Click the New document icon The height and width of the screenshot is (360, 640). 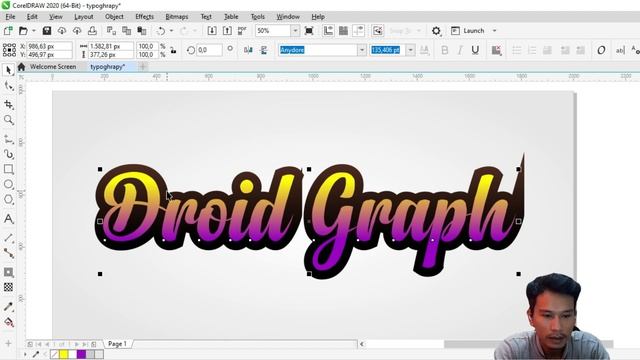click(x=8, y=31)
